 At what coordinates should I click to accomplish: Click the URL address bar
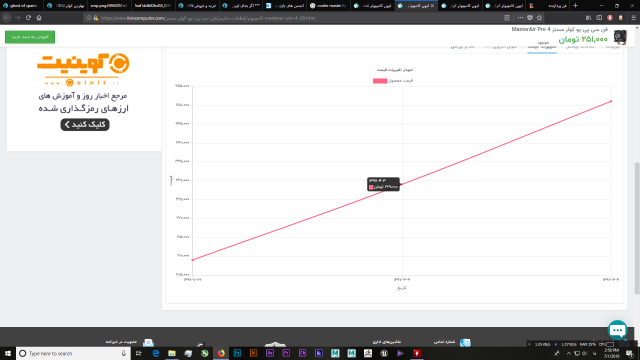coord(294,18)
